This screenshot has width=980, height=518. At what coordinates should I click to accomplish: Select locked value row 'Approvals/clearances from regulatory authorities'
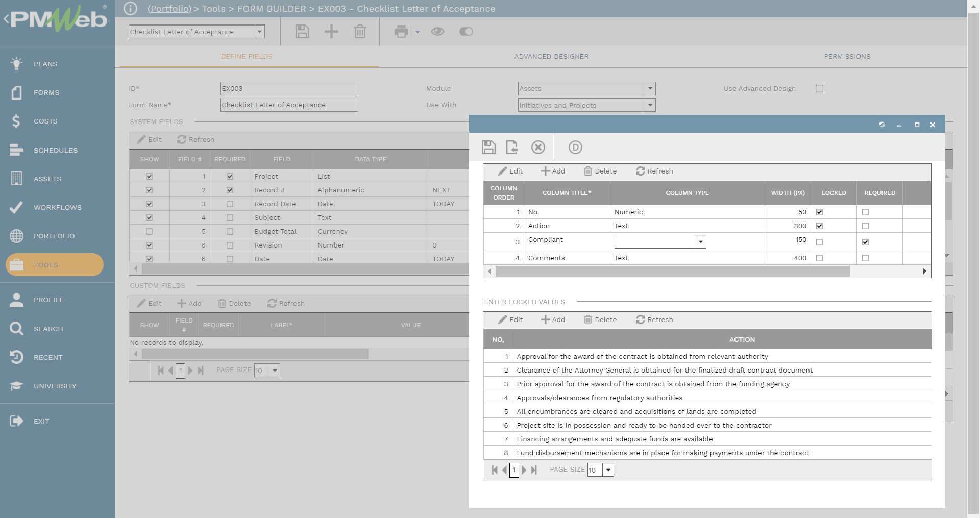[707, 398]
